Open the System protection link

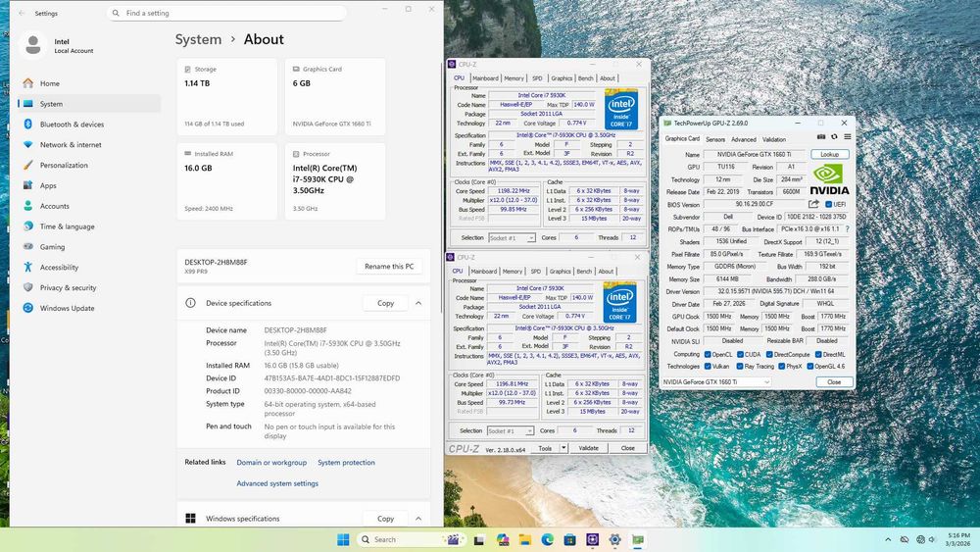coord(346,463)
